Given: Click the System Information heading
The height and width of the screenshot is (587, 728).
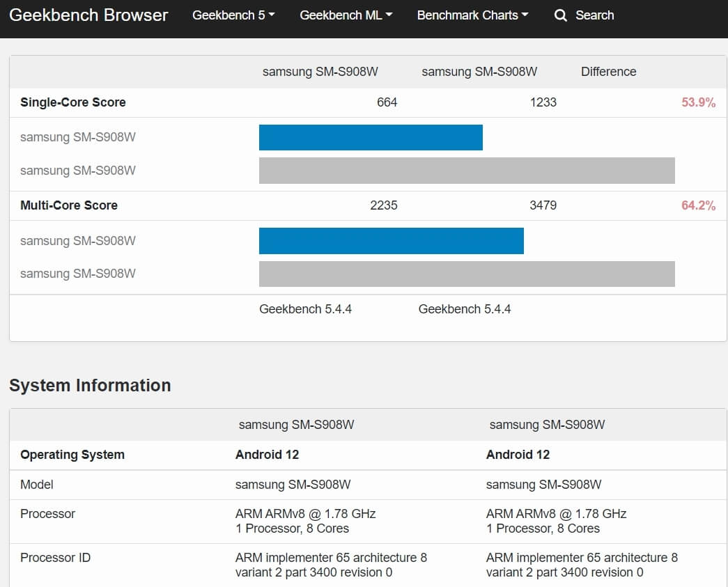Looking at the screenshot, I should pos(90,385).
